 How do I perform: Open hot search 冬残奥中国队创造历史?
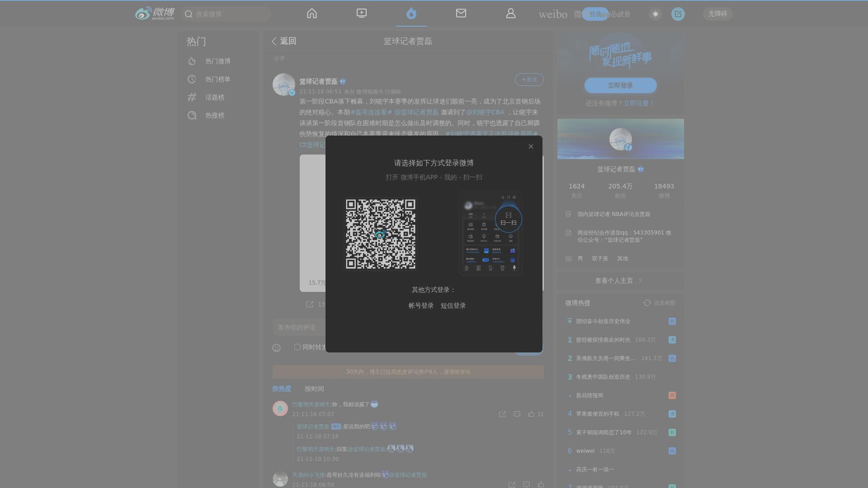(x=603, y=377)
